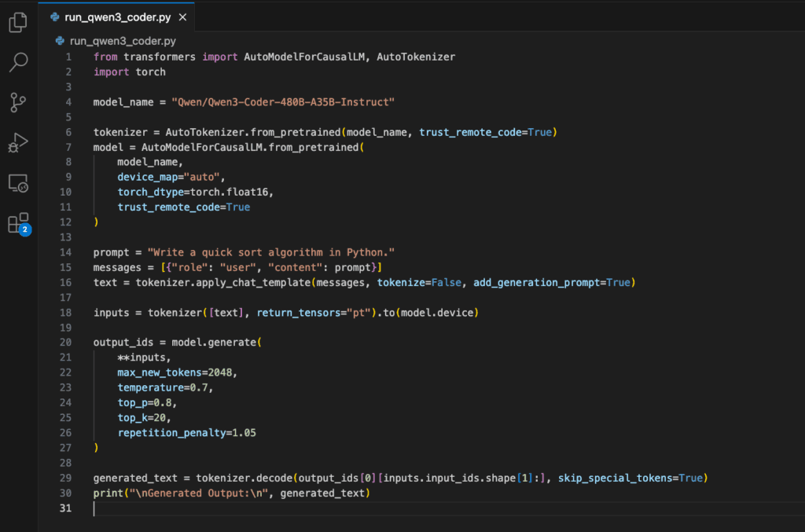Open the Remote Explorer view
Viewport: 805px width, 532px height.
19,183
